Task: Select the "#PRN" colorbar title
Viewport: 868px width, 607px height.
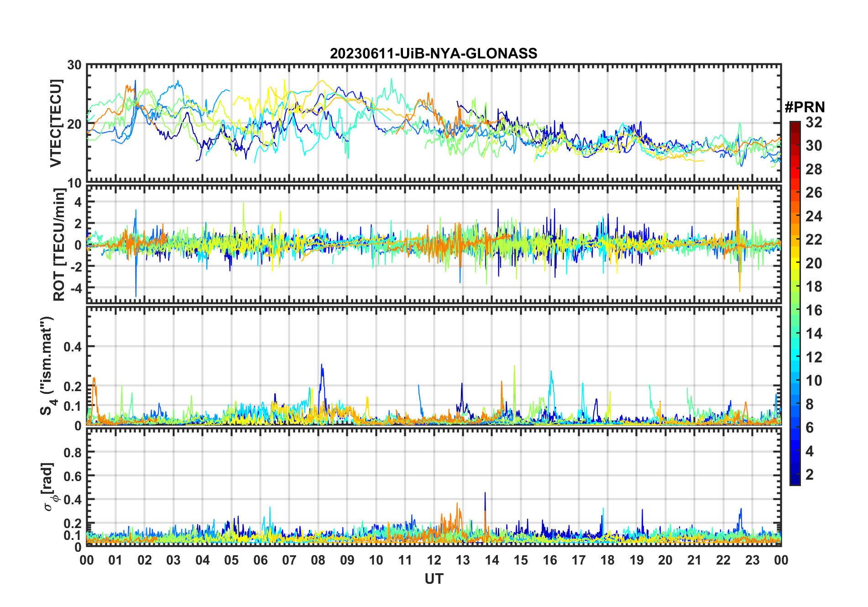Action: click(805, 107)
